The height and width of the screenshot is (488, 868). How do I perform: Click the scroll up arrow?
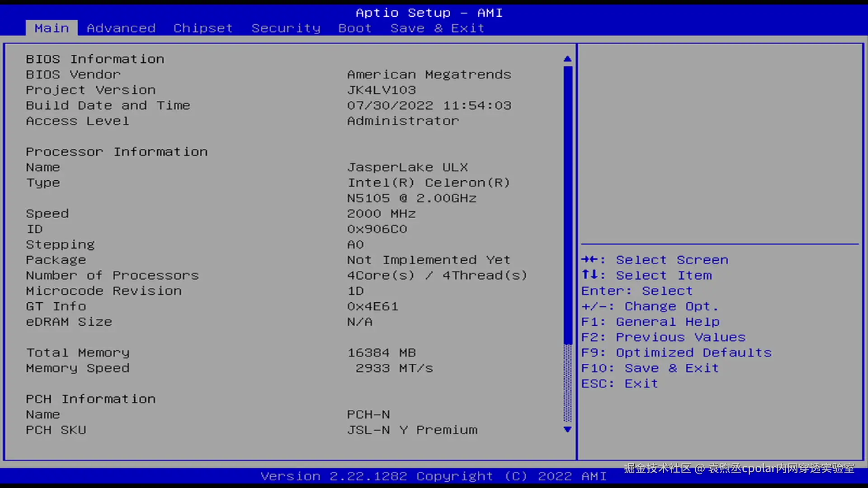568,59
